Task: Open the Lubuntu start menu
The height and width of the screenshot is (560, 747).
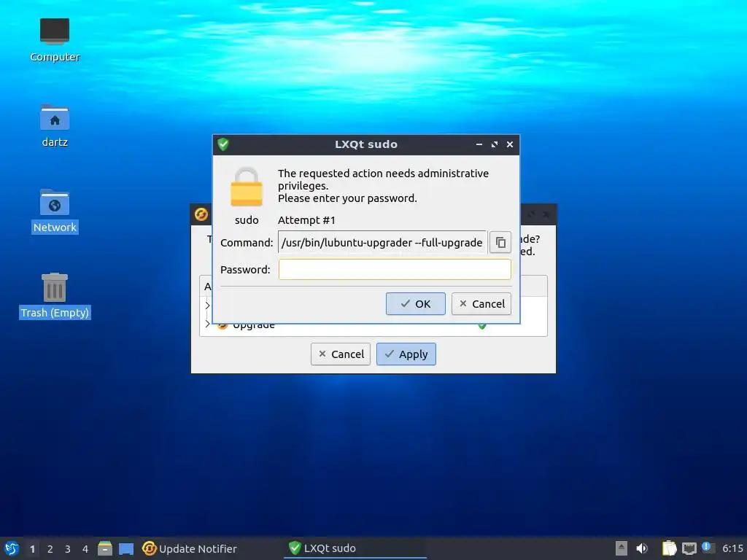Action: pos(12,548)
